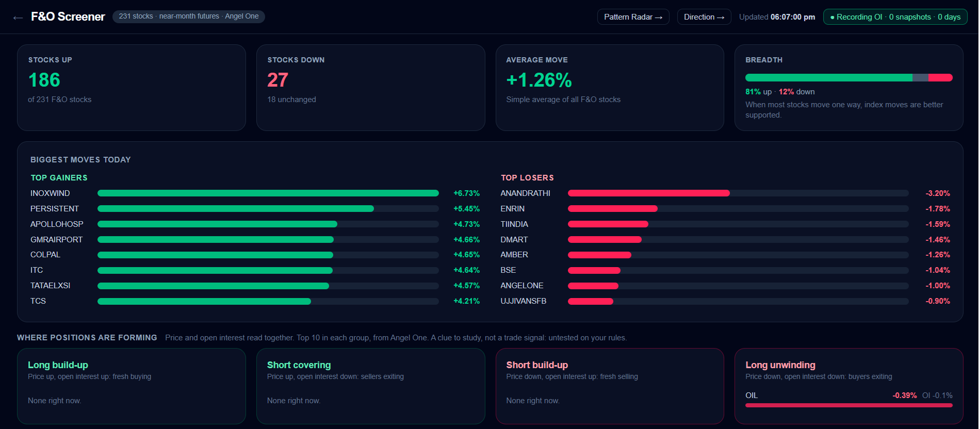Image resolution: width=980 pixels, height=429 pixels.
Task: Select DMART in Top Losers
Action: tap(514, 240)
